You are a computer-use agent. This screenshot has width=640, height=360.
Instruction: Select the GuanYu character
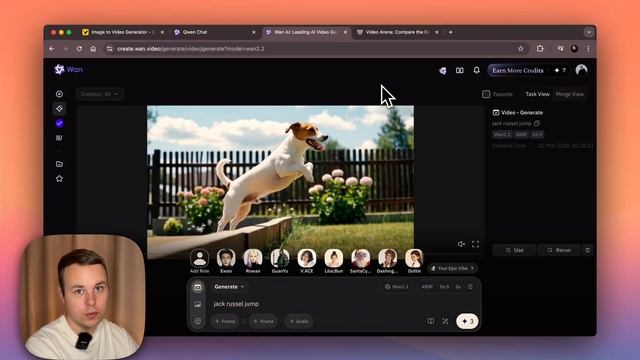coord(280,261)
